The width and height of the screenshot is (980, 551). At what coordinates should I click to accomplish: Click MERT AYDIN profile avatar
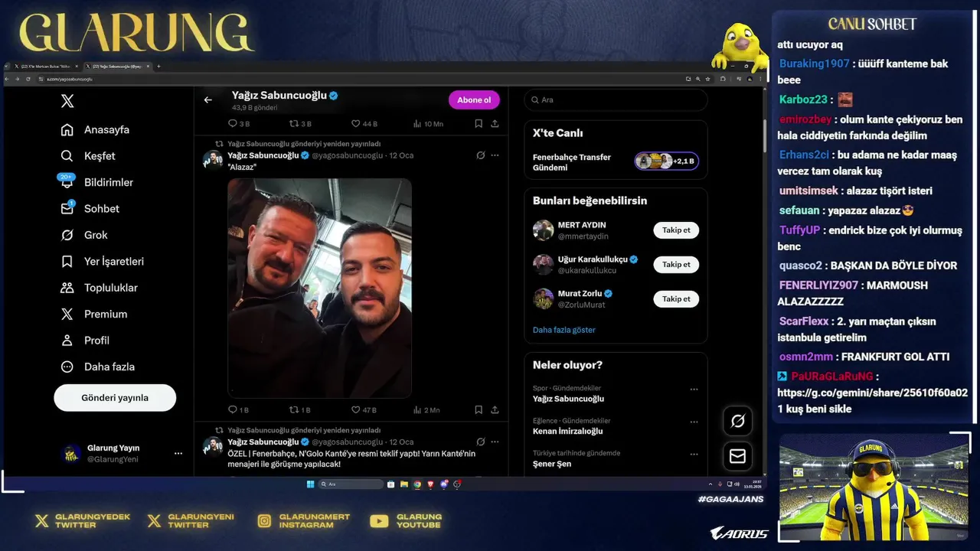(543, 230)
